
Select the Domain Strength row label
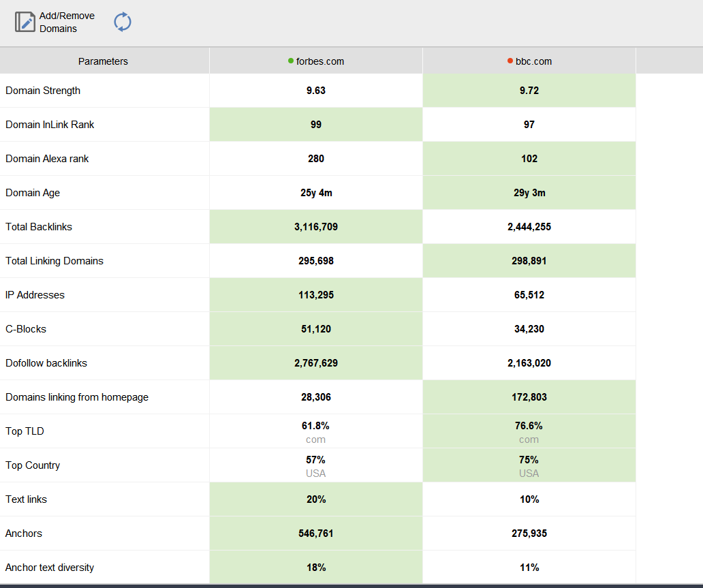(43, 91)
